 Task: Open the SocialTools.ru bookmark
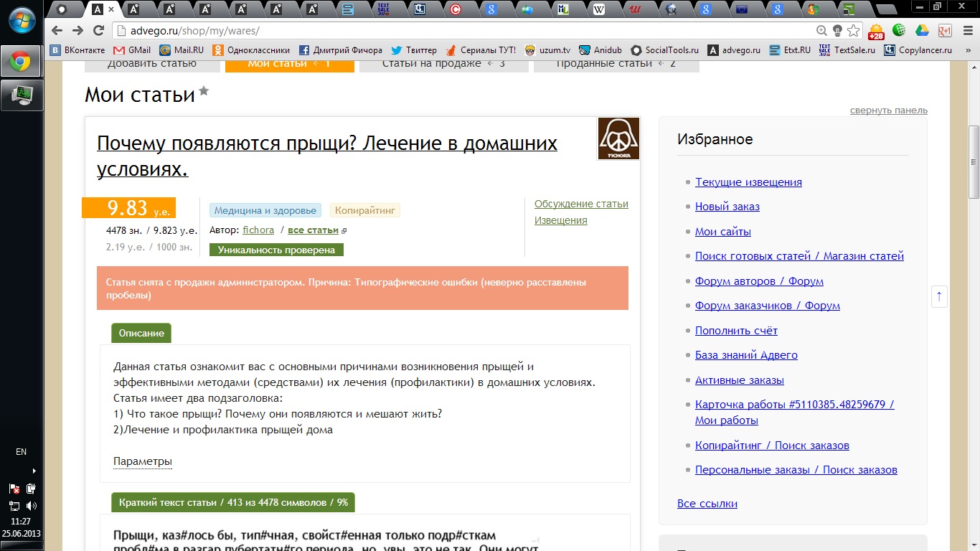665,50
